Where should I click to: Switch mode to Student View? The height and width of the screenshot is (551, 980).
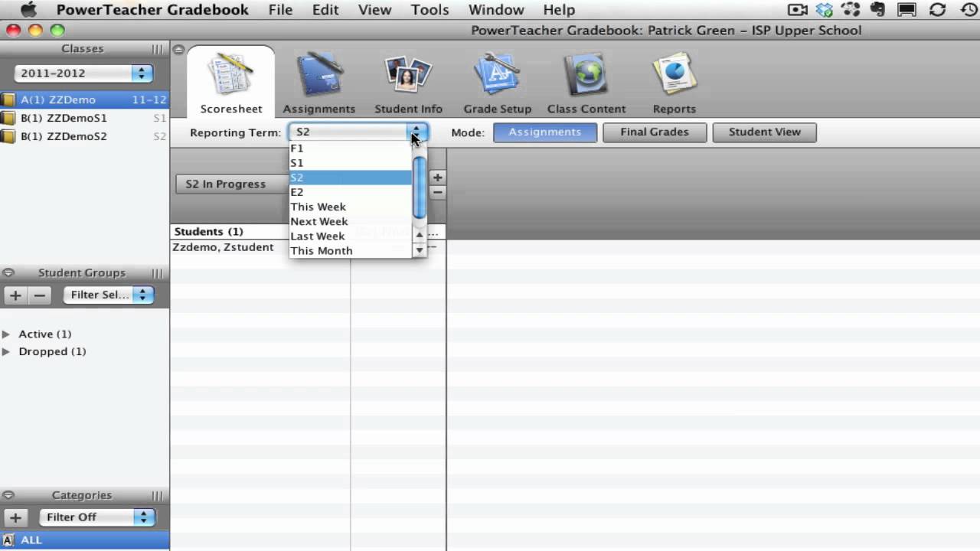[764, 132]
